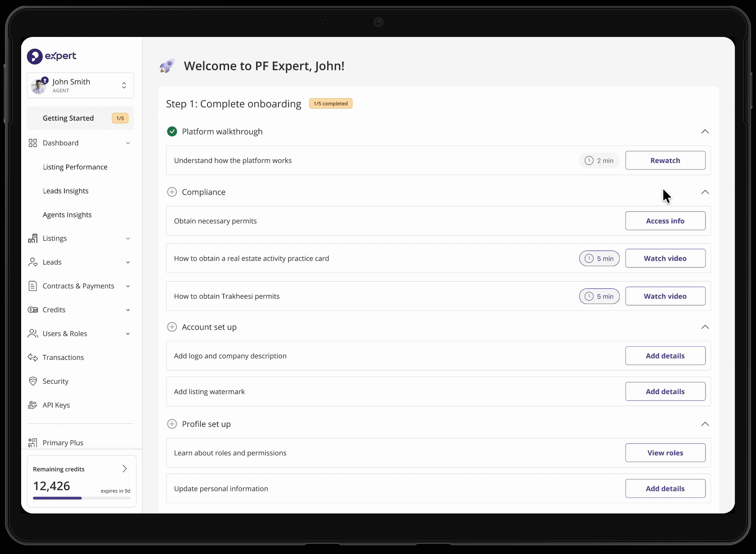Add details for personal information
Screen dimensions: 756x554
pos(665,489)
